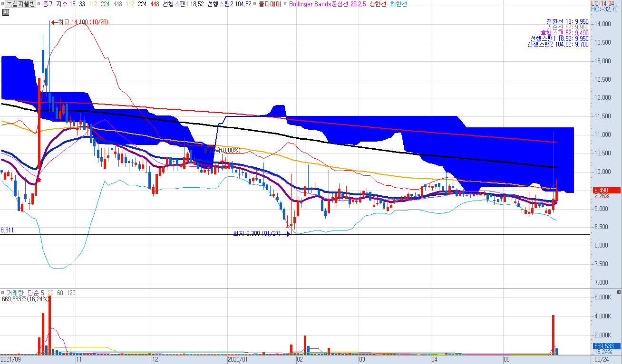This screenshot has height=364, width=622.
Task: Select the orange 20 volume average legend
Action: [51, 293]
